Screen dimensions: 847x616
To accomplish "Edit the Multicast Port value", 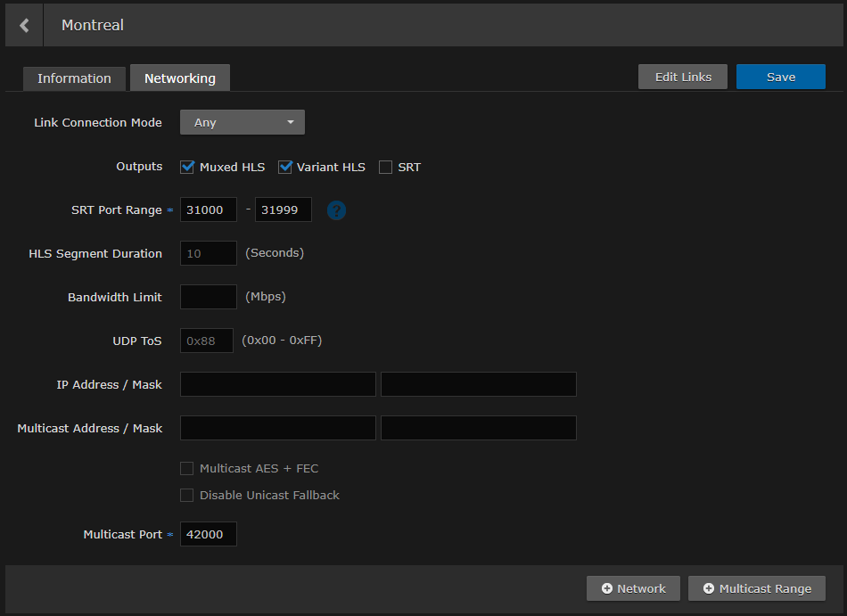I will coord(208,534).
